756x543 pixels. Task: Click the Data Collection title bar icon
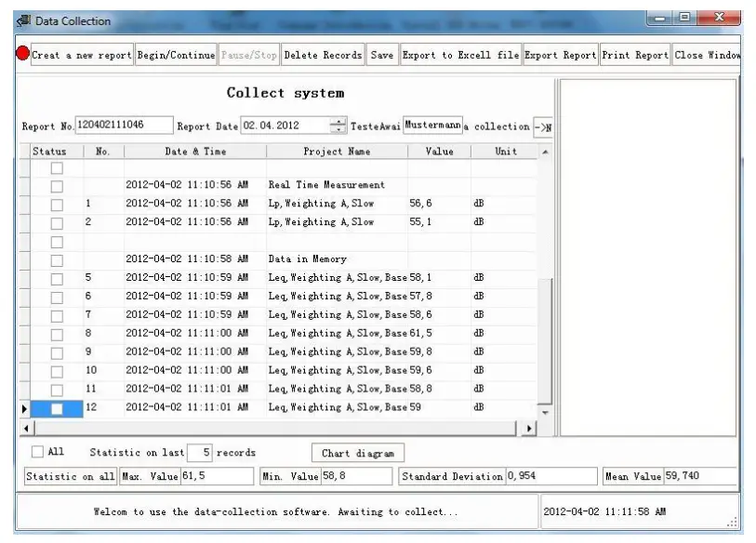pos(23,20)
